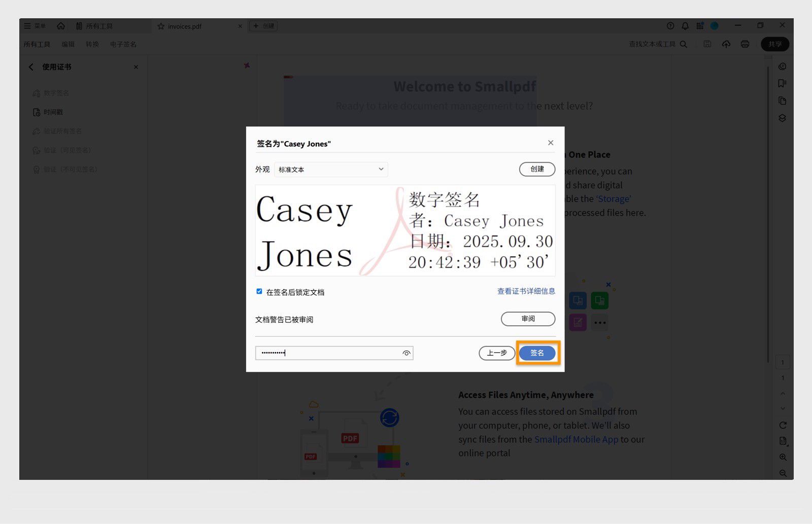Select the 编辑 menu item
The height and width of the screenshot is (524, 812).
68,44
